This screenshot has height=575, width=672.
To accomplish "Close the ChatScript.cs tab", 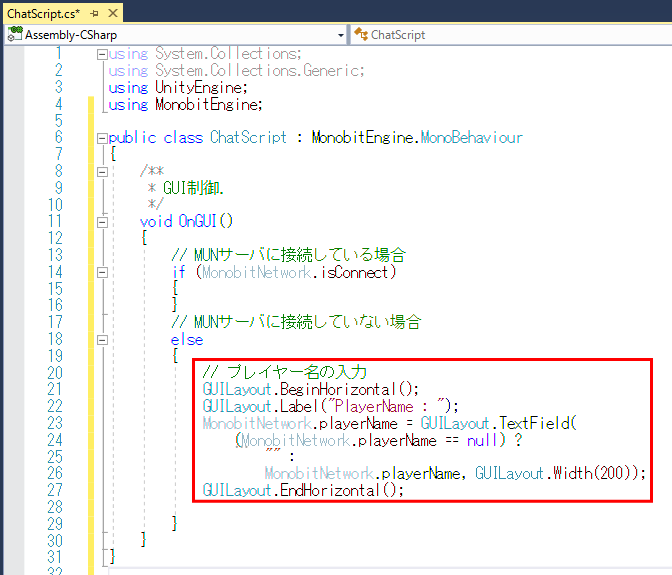I will [113, 14].
